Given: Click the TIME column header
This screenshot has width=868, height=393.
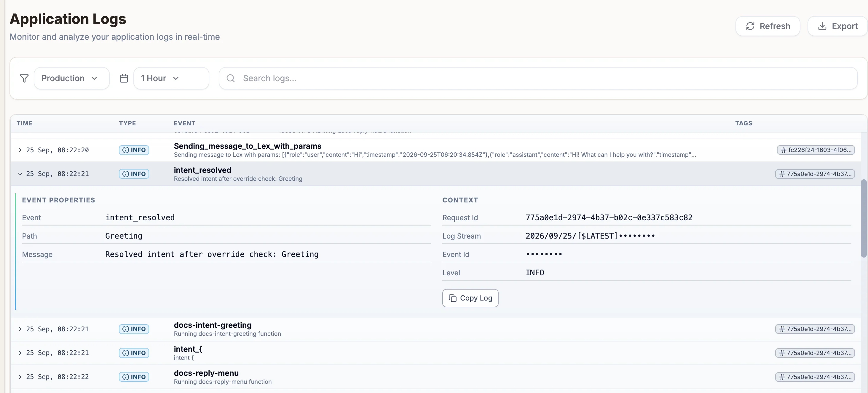Looking at the screenshot, I should pos(25,123).
